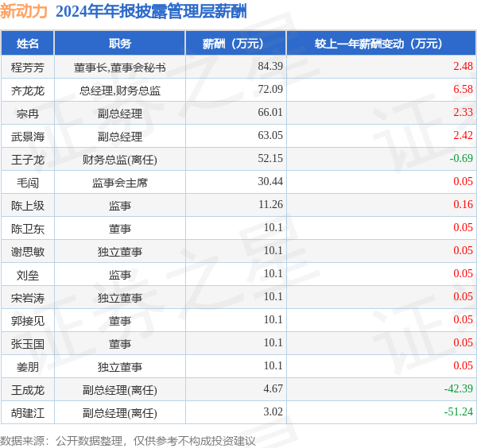Image resolution: width=477 pixels, height=448 pixels.
Task: Select the name 毛闯
Action: pyautogui.click(x=28, y=183)
